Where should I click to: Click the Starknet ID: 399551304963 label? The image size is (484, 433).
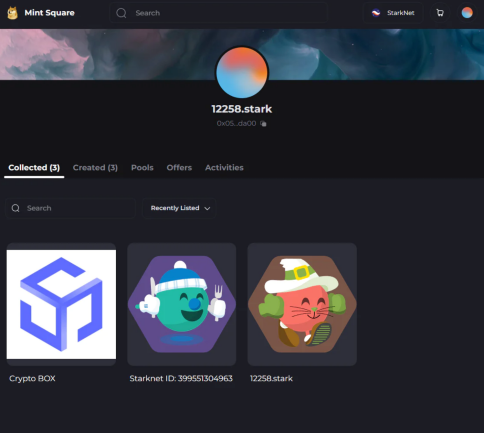(181, 378)
